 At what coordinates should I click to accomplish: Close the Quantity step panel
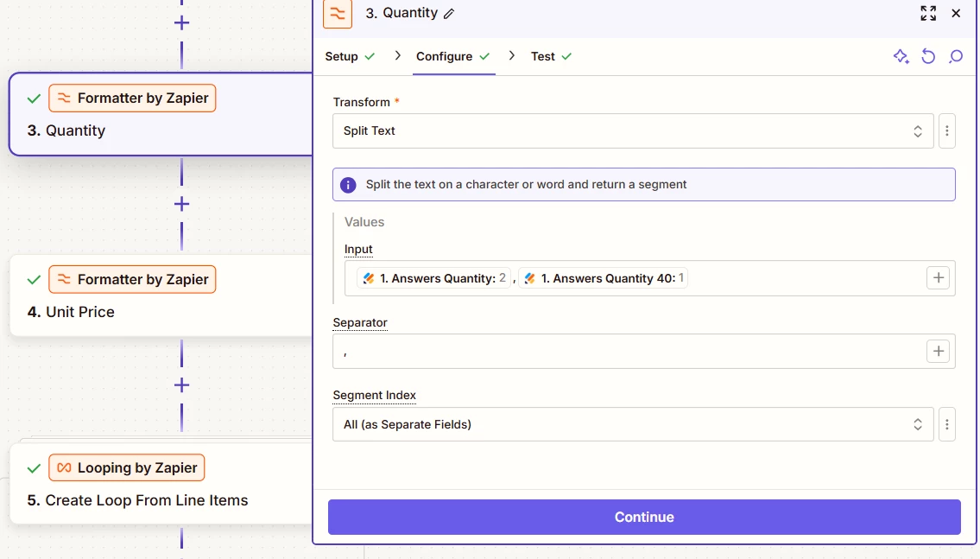click(x=956, y=13)
